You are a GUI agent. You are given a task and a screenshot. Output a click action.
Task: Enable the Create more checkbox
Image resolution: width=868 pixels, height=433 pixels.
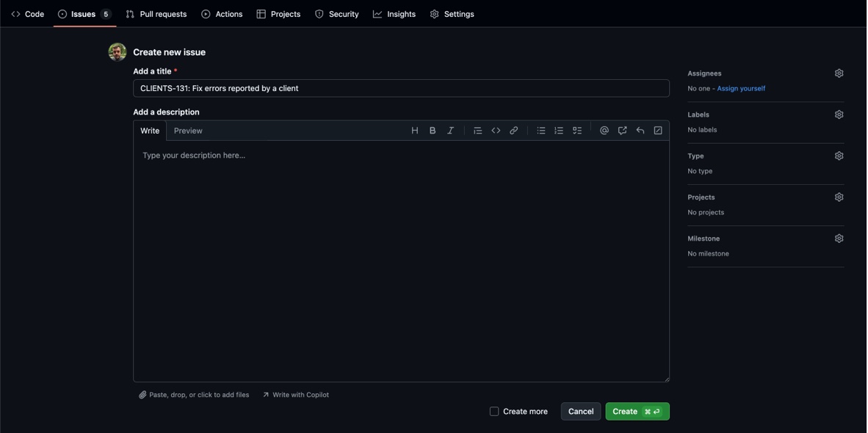(x=494, y=412)
